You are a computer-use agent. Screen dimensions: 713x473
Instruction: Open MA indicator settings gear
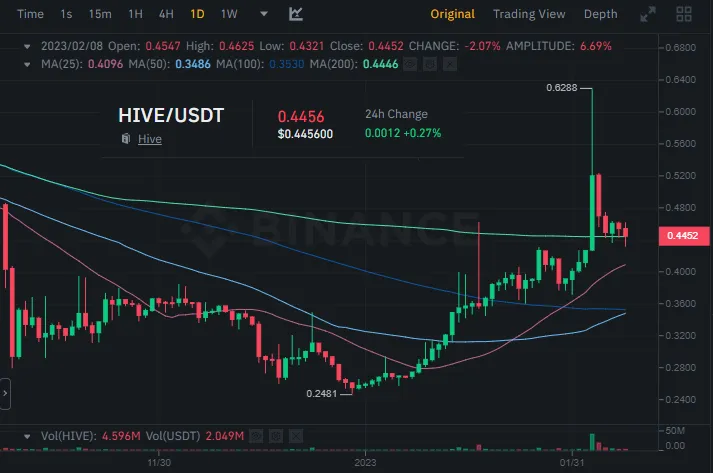pyautogui.click(x=430, y=64)
